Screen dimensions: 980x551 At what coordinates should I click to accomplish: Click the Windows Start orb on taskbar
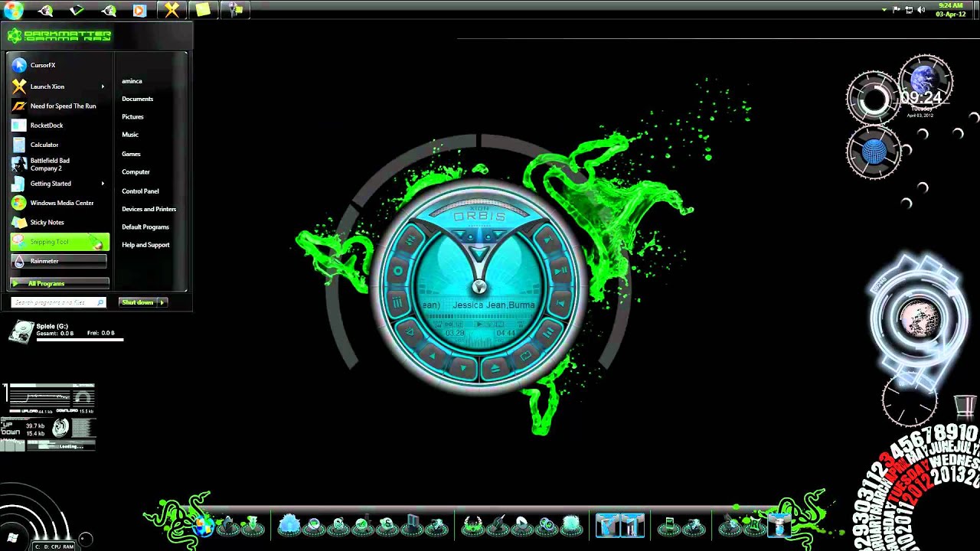pos(13,10)
